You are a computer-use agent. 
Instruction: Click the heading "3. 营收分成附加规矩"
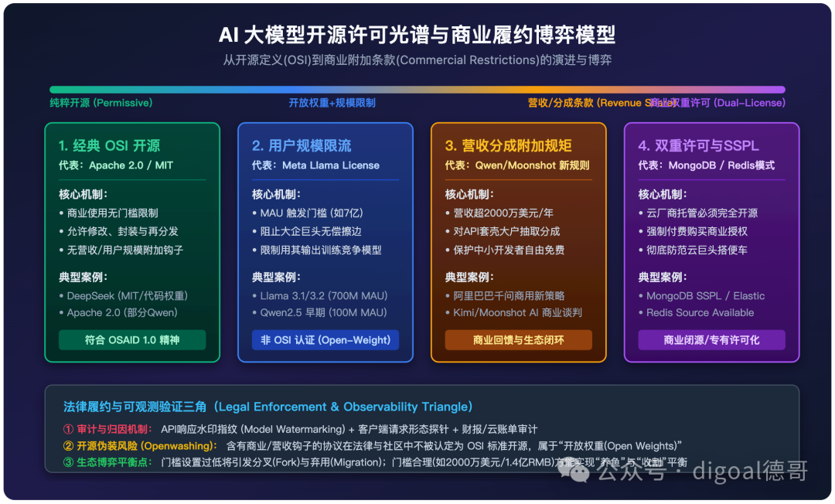click(509, 146)
